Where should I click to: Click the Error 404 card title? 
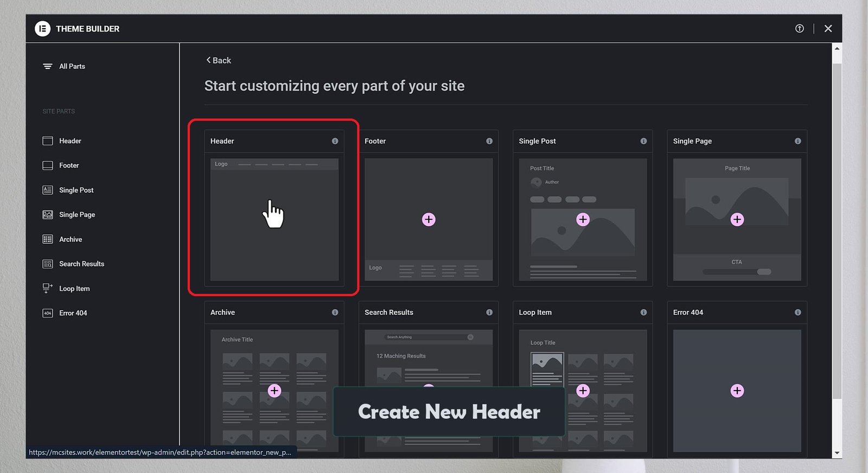click(x=688, y=312)
